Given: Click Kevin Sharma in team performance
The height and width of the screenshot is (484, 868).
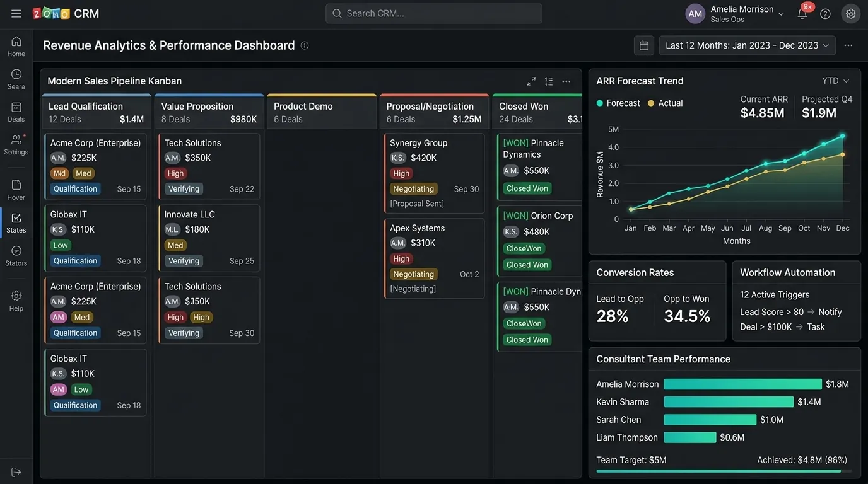Looking at the screenshot, I should coord(623,401).
